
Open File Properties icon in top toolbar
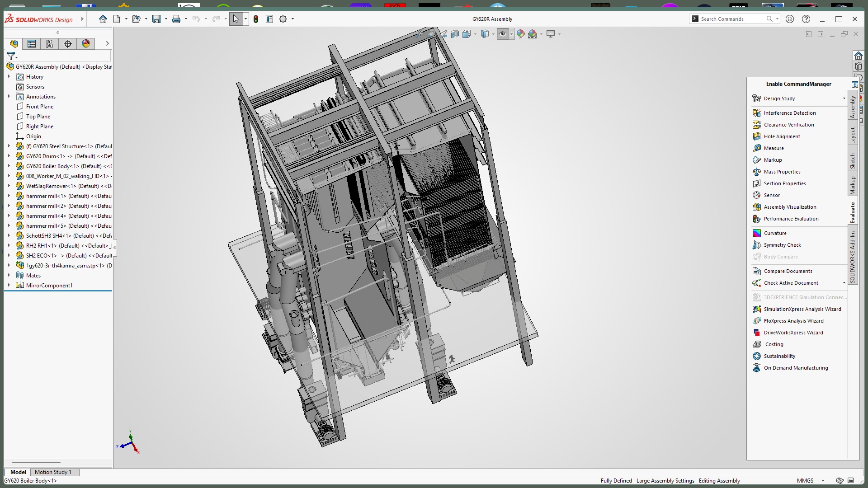269,19
